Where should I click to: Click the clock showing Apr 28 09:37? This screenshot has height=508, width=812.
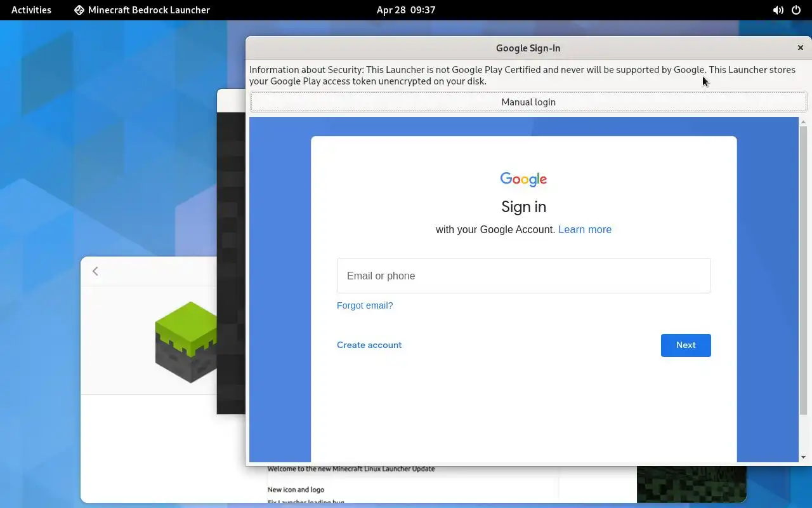coord(406,10)
